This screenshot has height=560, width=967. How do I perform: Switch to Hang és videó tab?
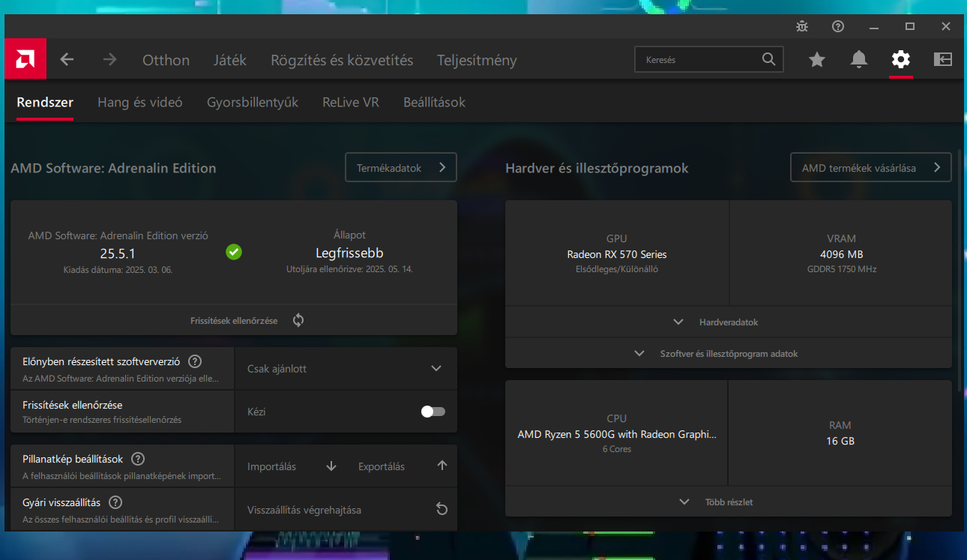coord(140,102)
